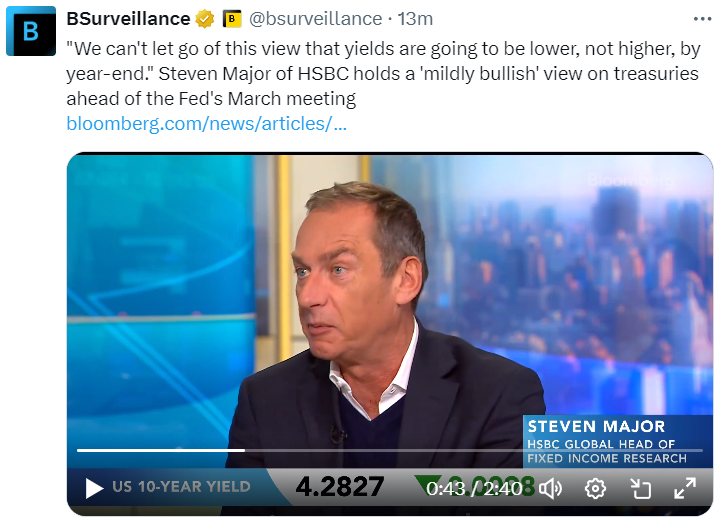
Task: Expand video to fullscreen
Action: 685,488
